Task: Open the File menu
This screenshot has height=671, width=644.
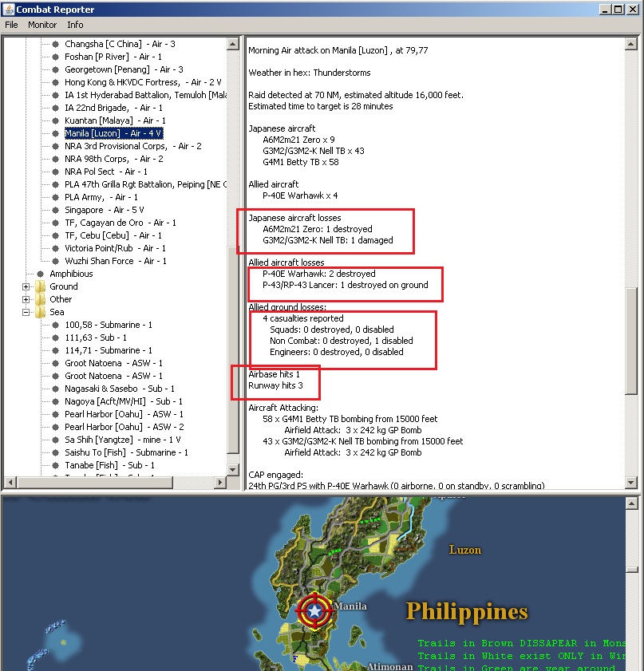Action: (x=11, y=25)
